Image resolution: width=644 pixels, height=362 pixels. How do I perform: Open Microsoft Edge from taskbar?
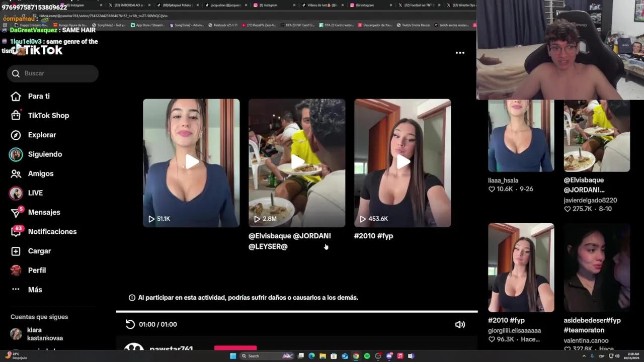[x=311, y=356]
